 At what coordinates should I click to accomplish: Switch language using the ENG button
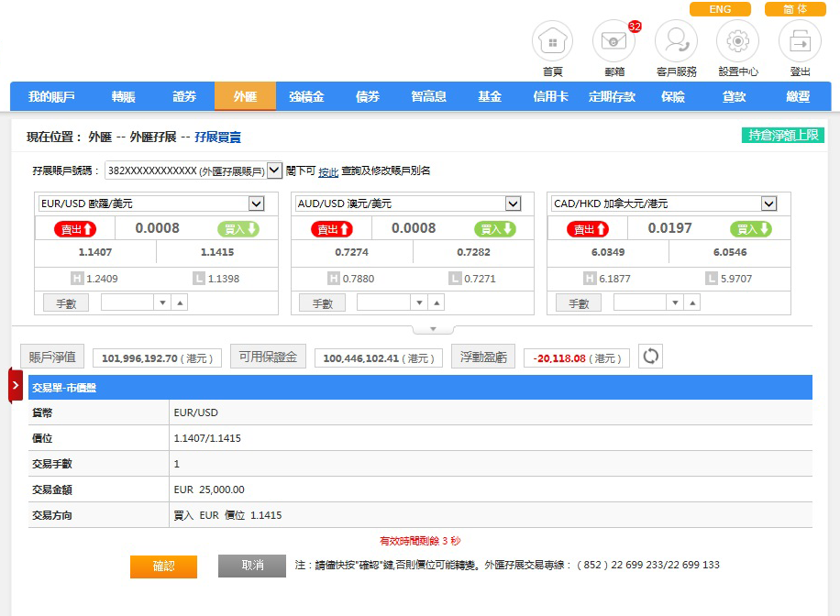[x=720, y=9]
